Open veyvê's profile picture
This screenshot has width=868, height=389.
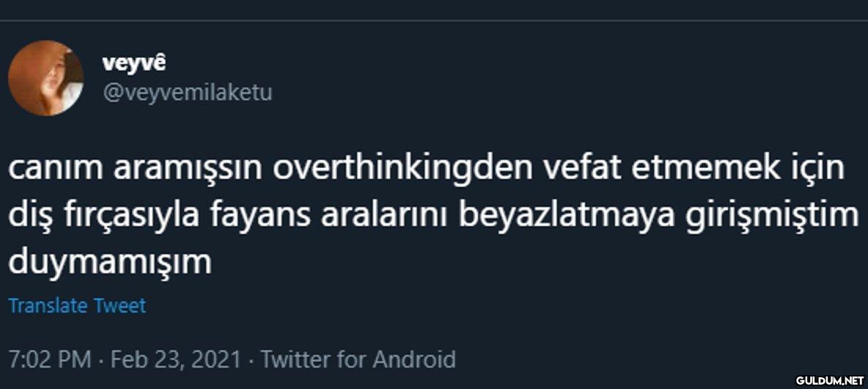[45, 79]
